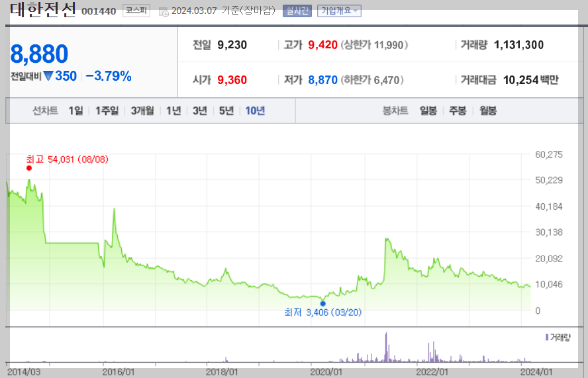Click the 2020/01 axis label
This screenshot has height=378, width=588.
pos(326,372)
